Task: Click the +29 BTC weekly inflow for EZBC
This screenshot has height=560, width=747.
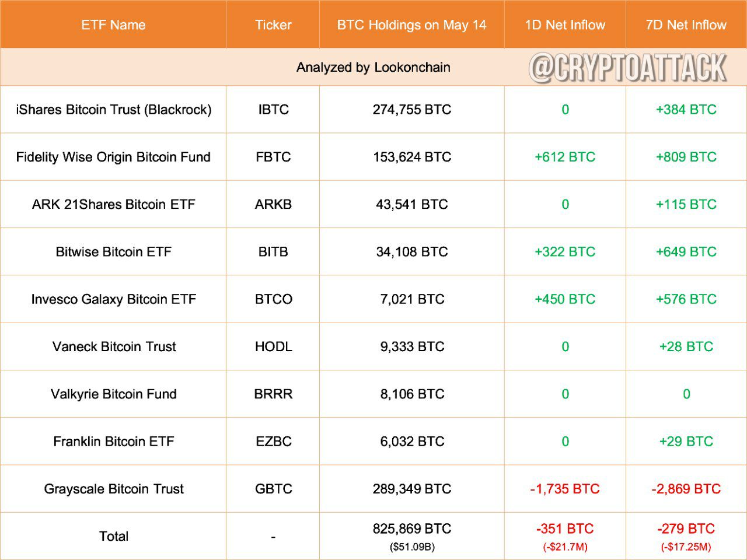Action: click(x=686, y=442)
